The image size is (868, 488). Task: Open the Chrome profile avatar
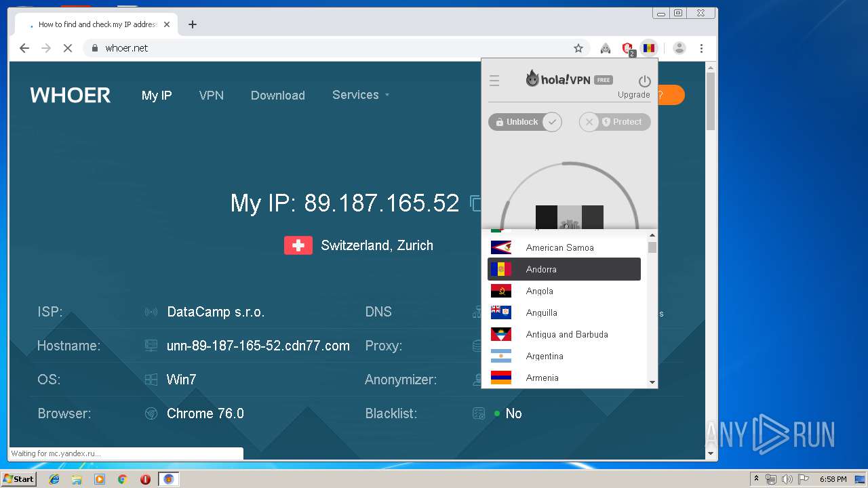pyautogui.click(x=679, y=48)
